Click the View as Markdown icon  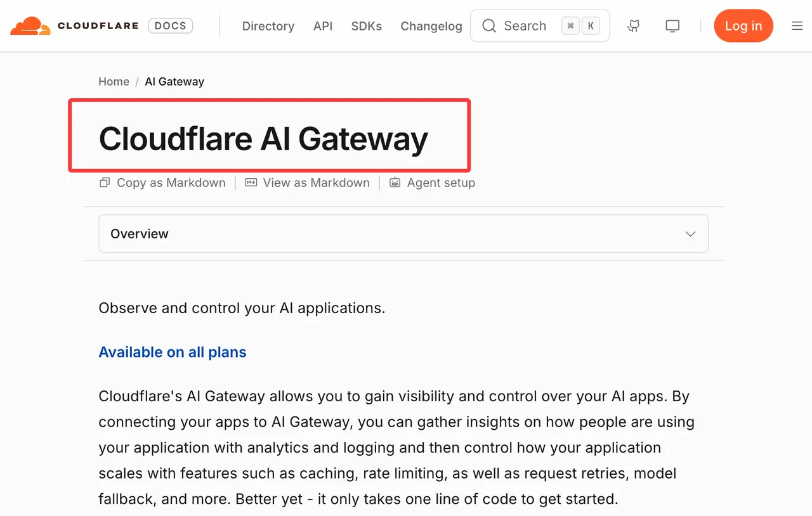[251, 183]
